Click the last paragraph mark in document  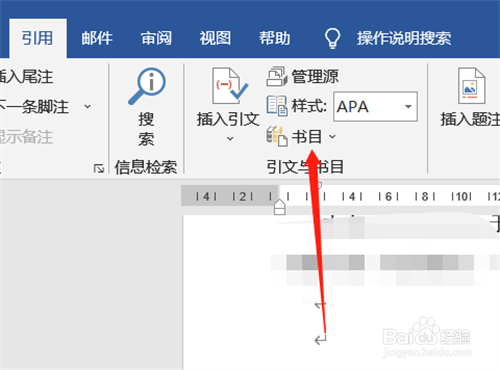pyautogui.click(x=320, y=339)
